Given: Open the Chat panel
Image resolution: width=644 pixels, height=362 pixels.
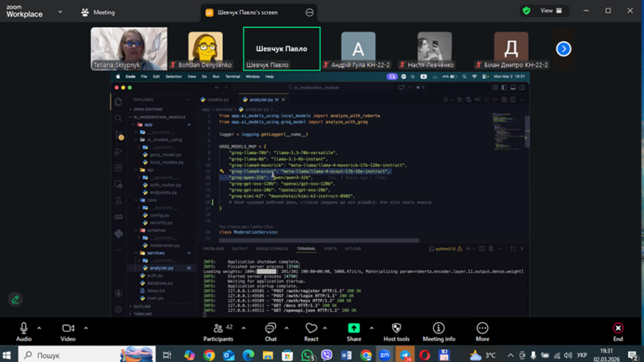Looking at the screenshot, I should coord(270,331).
